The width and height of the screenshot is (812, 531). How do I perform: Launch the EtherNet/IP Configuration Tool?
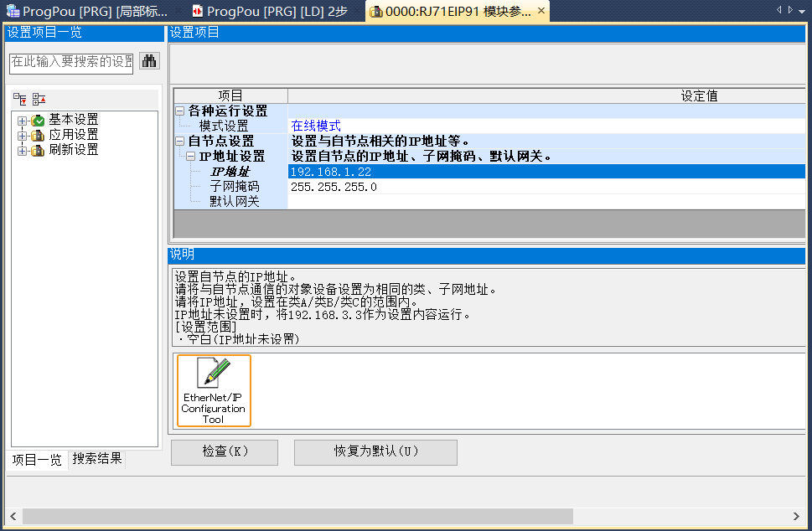coord(213,389)
